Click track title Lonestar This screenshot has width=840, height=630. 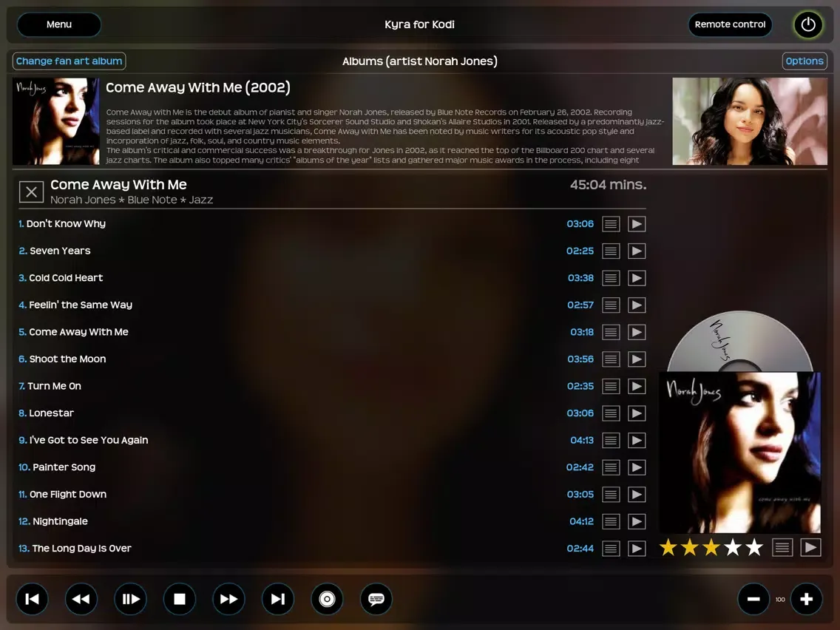[52, 413]
